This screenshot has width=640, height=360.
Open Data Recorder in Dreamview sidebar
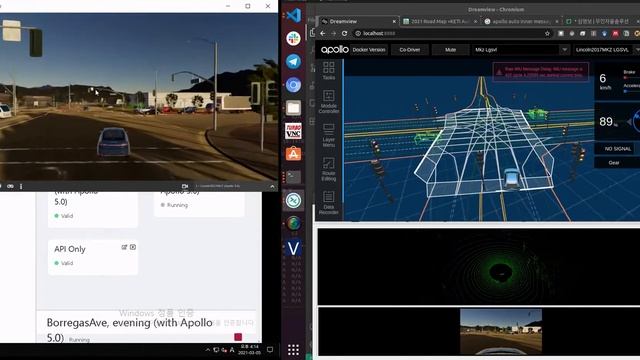(329, 203)
